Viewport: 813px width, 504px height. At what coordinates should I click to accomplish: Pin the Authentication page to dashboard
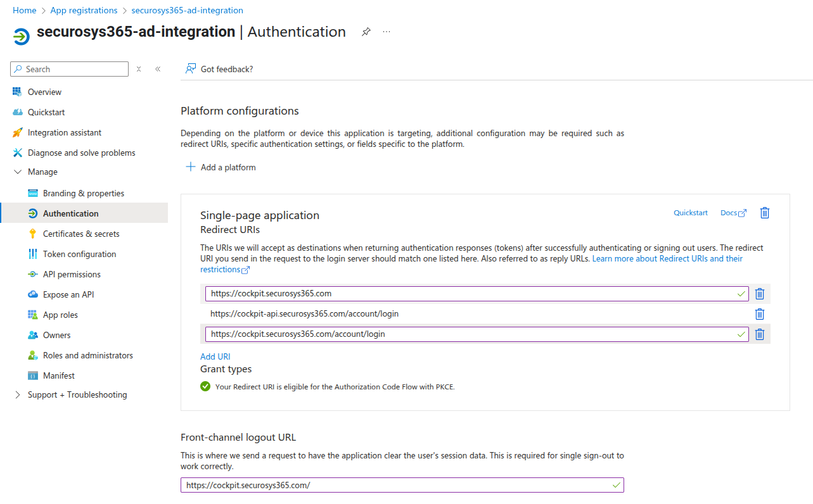point(366,32)
